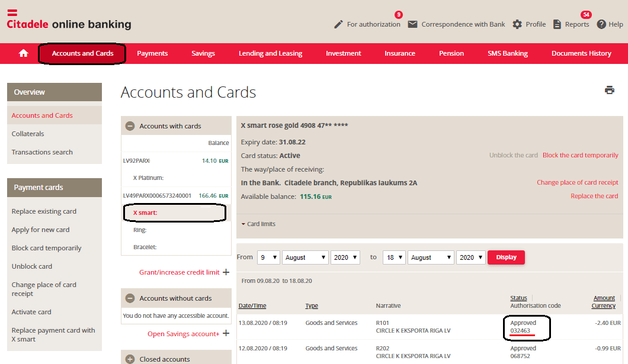Open Transactions search in sidebar
Screen dimensions: 628x364
click(42, 152)
